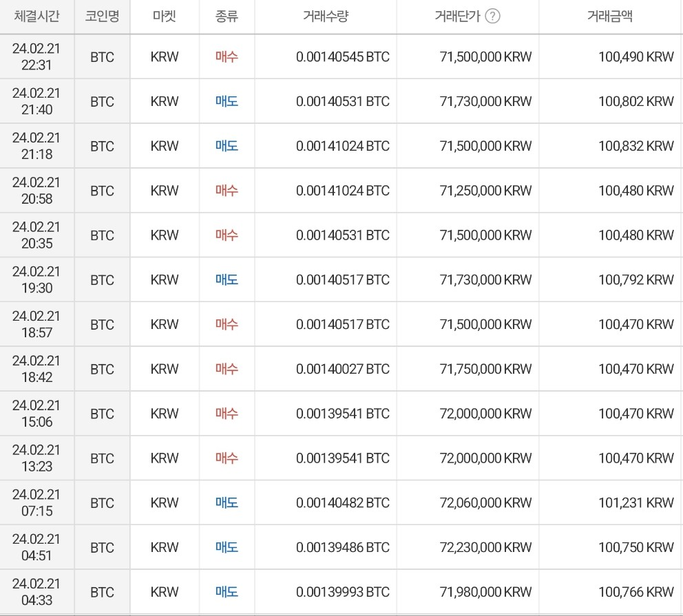Click quantity 0.00140517 BTC in 19:30 row
683x616 pixels.
(x=342, y=279)
